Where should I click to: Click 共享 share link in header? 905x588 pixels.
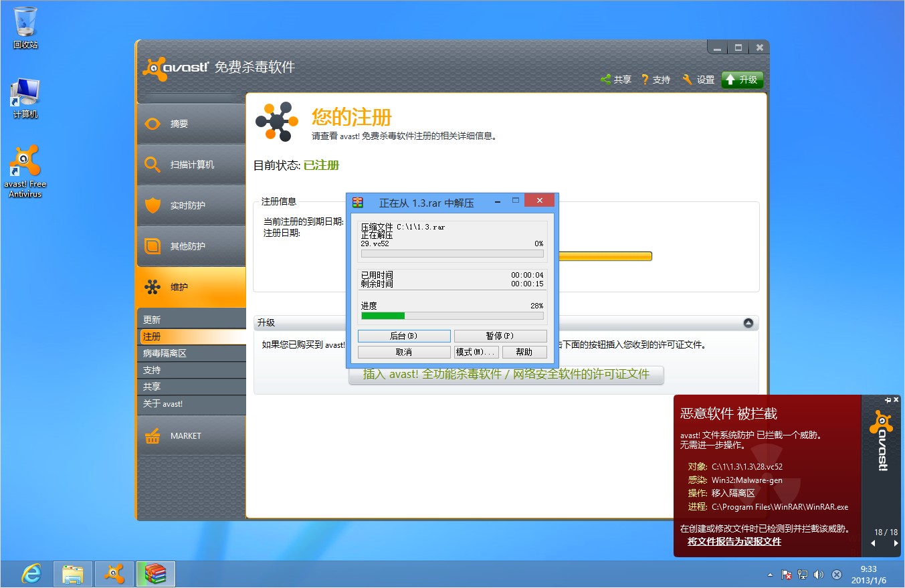616,80
